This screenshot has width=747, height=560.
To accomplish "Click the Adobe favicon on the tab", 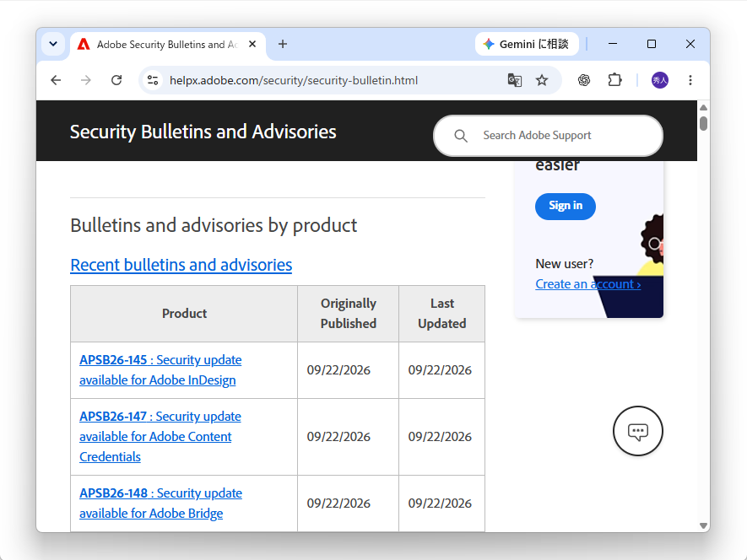I will [x=84, y=45].
